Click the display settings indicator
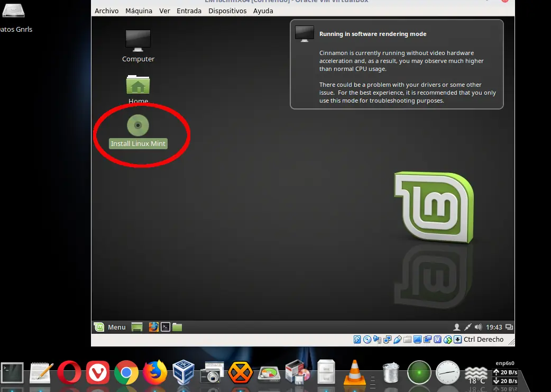The height and width of the screenshot is (392, 551). (417, 340)
